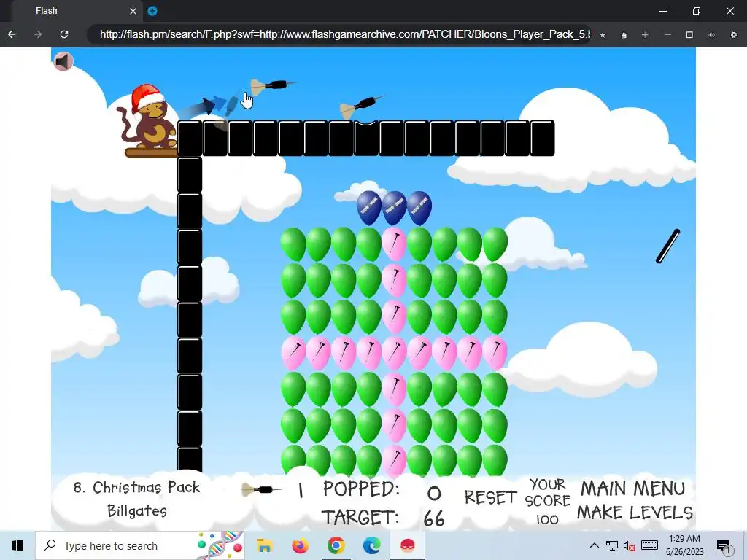Mute browser audio speaker icon in toolbar

[711, 35]
